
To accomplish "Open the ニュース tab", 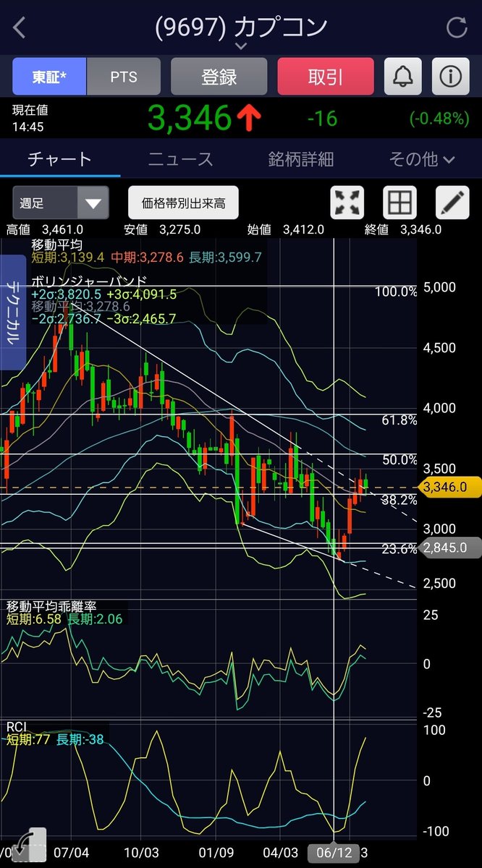I will point(181,159).
